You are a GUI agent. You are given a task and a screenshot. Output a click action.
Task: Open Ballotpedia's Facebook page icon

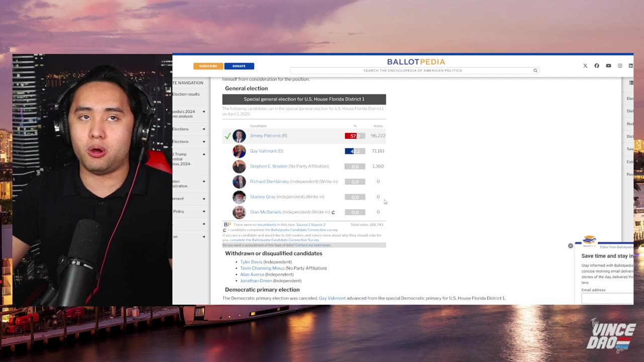coord(597,66)
